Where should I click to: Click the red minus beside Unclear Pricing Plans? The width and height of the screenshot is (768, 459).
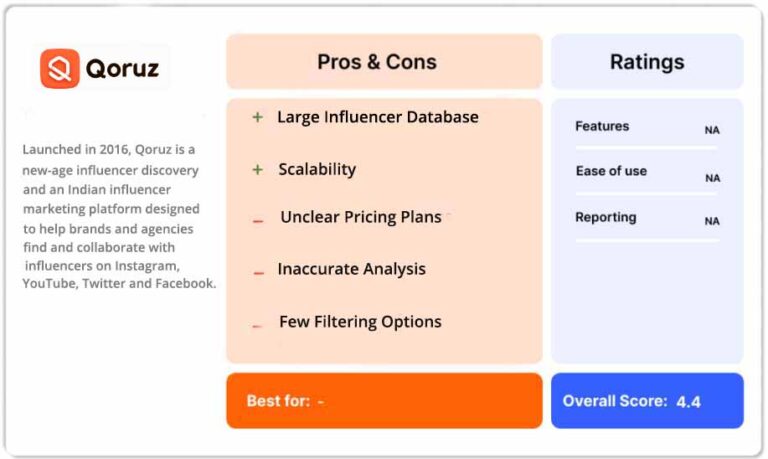[258, 221]
